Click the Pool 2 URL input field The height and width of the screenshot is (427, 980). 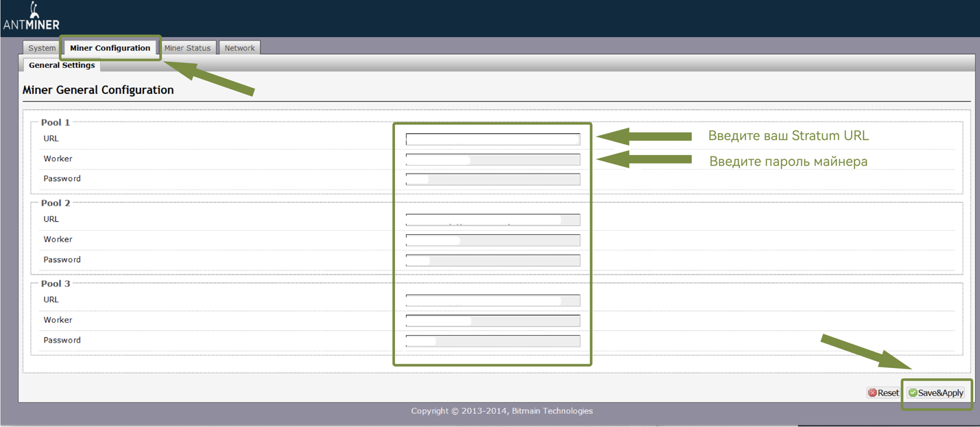point(493,220)
